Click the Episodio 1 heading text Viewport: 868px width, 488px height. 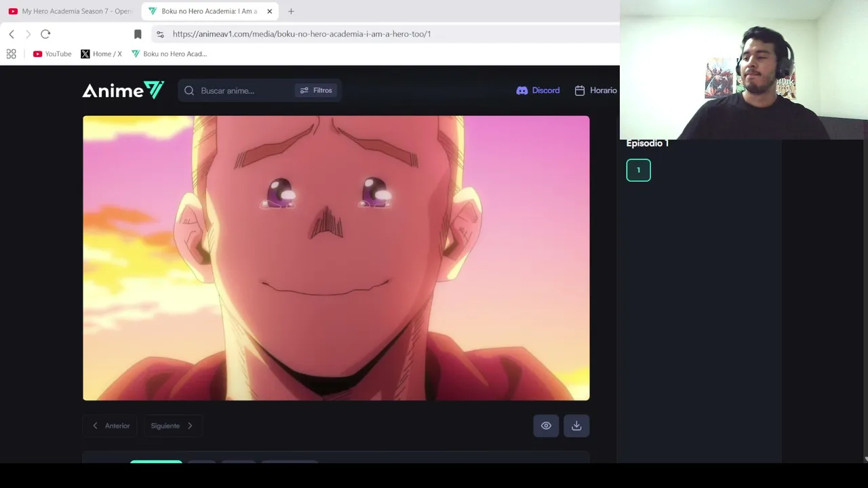(x=648, y=143)
